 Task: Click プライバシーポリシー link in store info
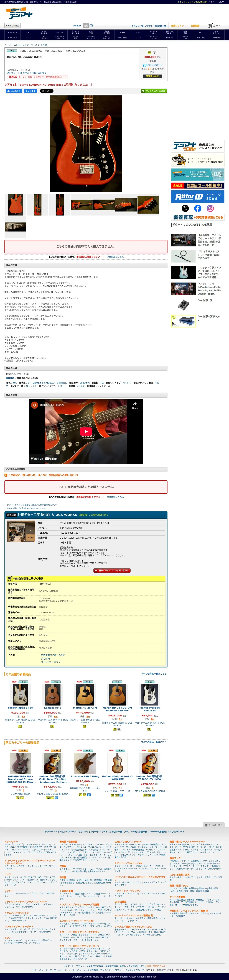[x=52, y=662]
